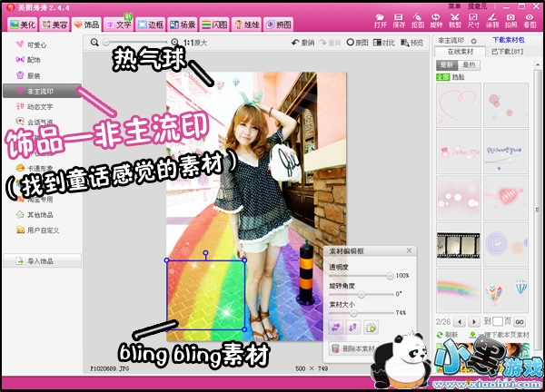Duplicate the sticker with the copy icon
This screenshot has width=545, height=392.
point(371,326)
